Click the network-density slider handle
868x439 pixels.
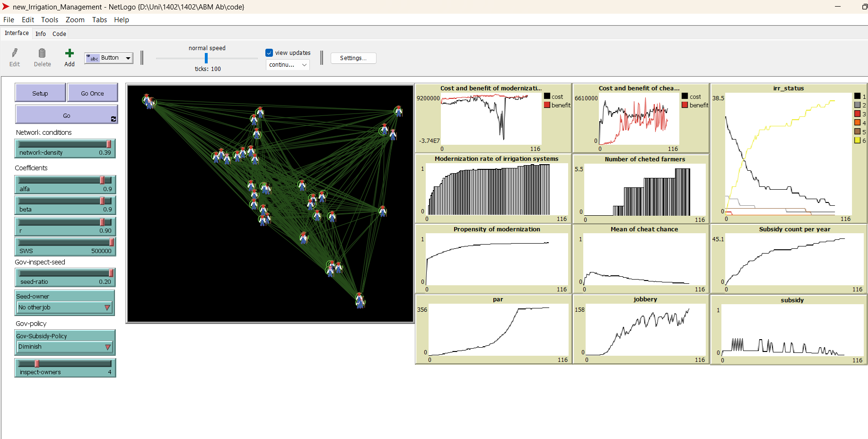click(109, 144)
